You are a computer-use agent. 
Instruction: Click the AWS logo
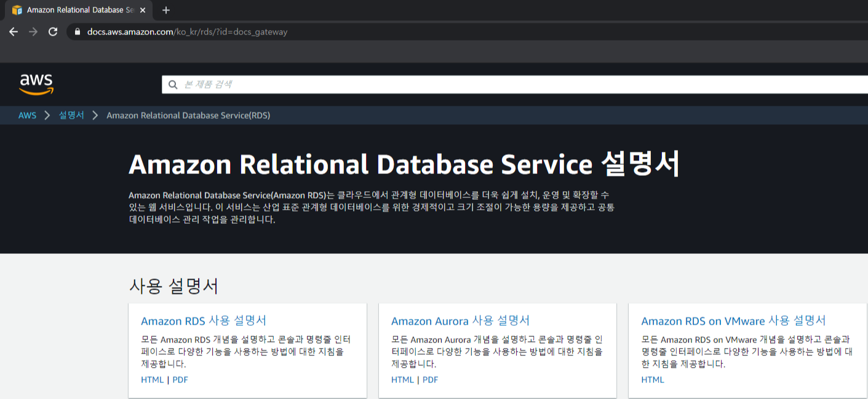(36, 85)
